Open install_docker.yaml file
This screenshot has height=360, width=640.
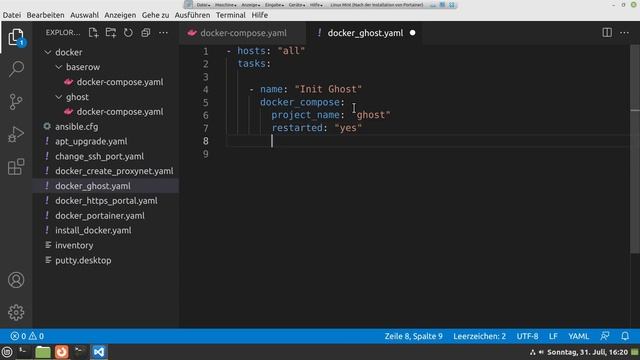93,231
